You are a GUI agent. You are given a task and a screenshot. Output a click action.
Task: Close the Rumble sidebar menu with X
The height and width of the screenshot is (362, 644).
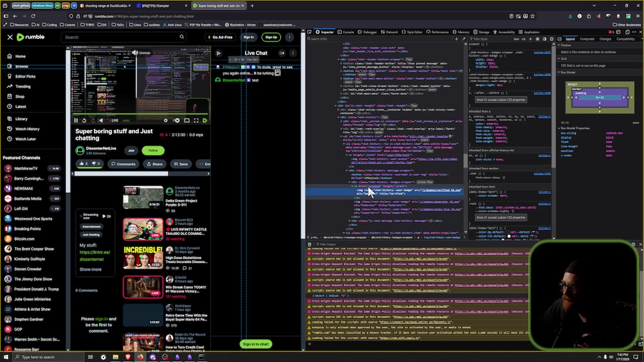point(10,37)
